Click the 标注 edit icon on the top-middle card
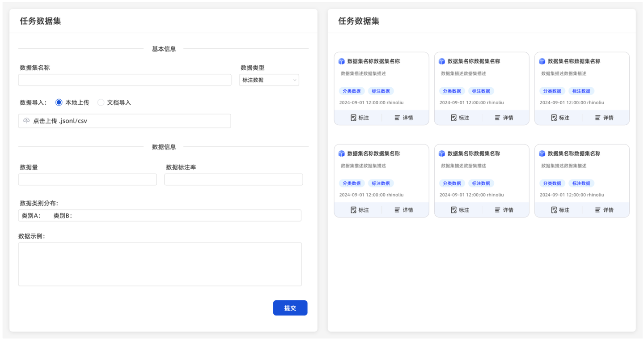 tap(453, 118)
